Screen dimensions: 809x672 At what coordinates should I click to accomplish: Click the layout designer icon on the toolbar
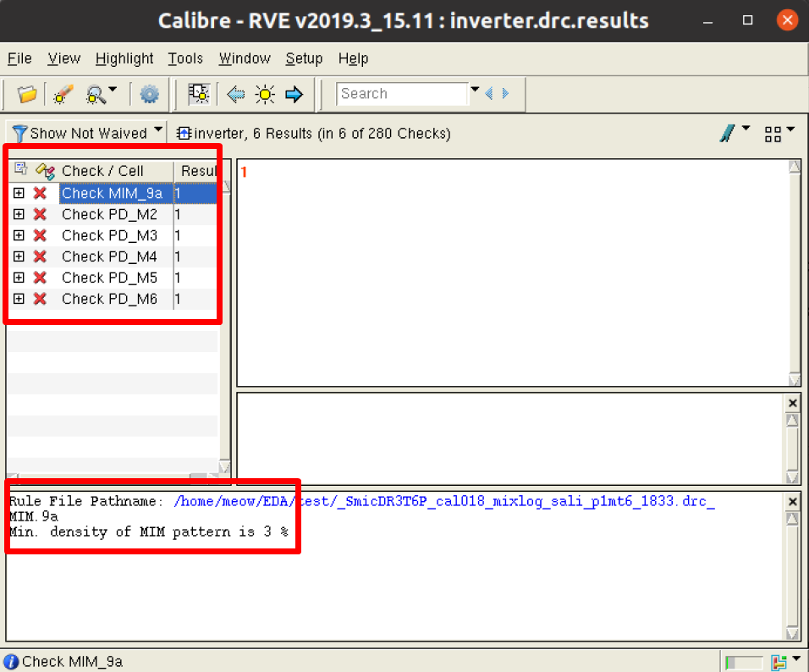tap(199, 94)
